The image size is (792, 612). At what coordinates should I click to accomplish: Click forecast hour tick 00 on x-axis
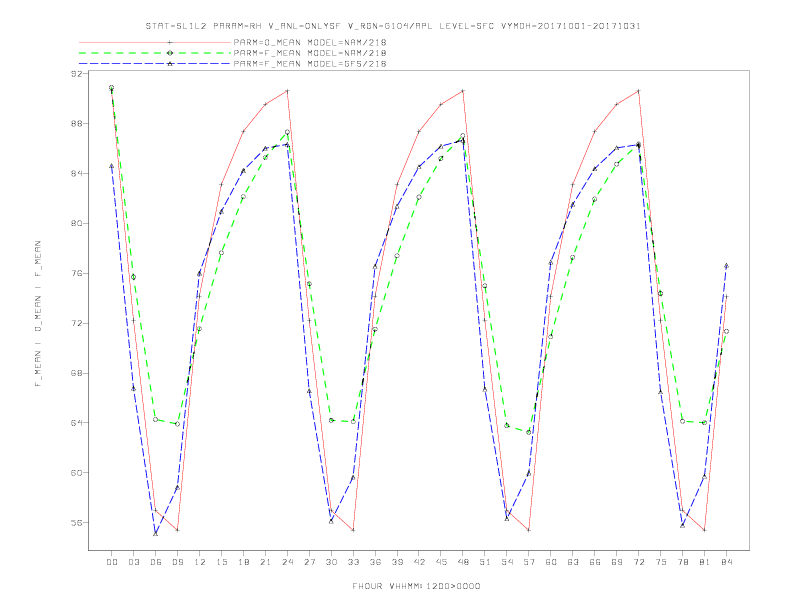click(112, 562)
